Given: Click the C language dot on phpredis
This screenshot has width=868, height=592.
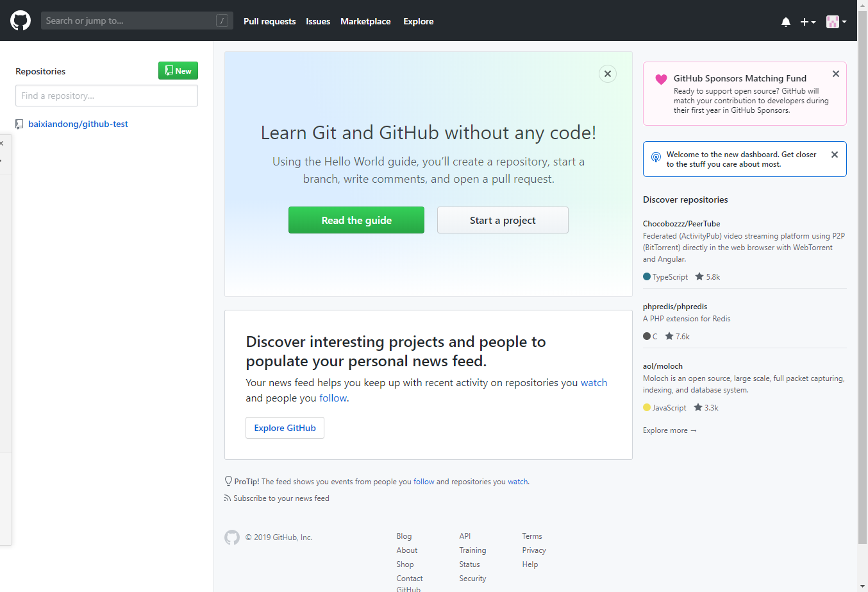Looking at the screenshot, I should [x=647, y=337].
